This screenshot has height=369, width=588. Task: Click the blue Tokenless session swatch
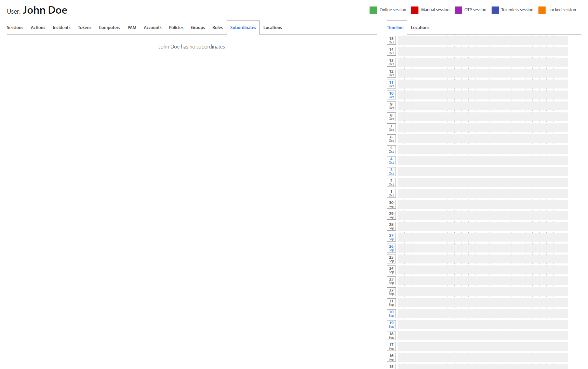(x=495, y=10)
